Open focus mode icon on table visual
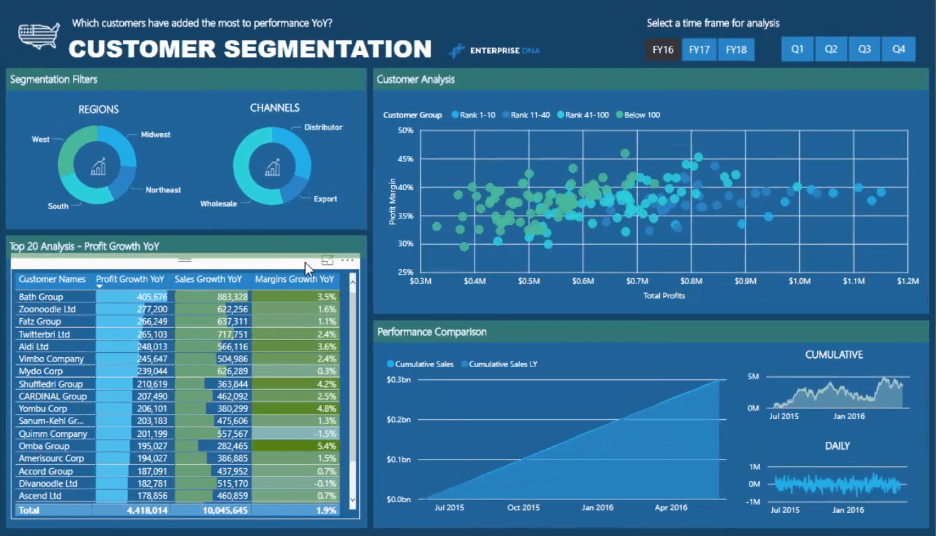Viewport: 936px width, 536px height. 327,260
